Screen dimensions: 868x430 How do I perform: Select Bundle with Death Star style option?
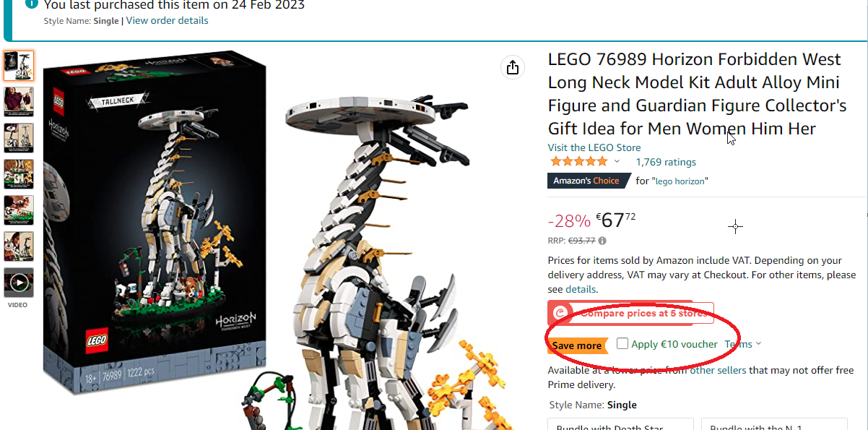pos(620,424)
